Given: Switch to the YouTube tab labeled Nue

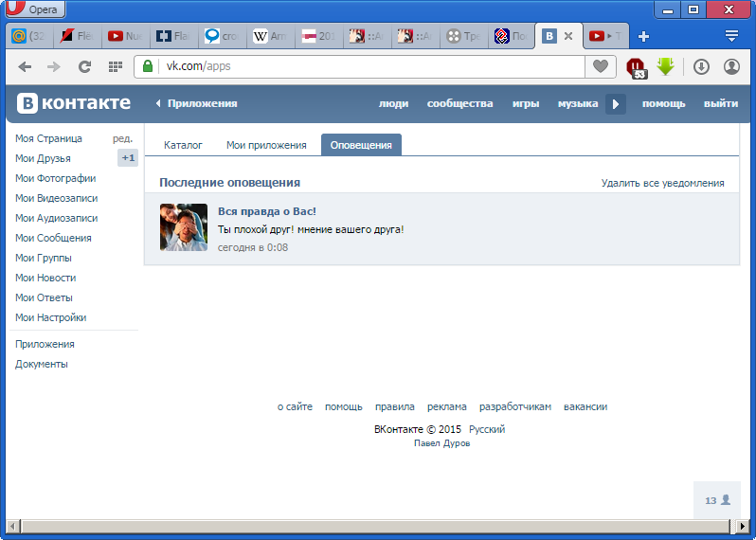Looking at the screenshot, I should [126, 36].
